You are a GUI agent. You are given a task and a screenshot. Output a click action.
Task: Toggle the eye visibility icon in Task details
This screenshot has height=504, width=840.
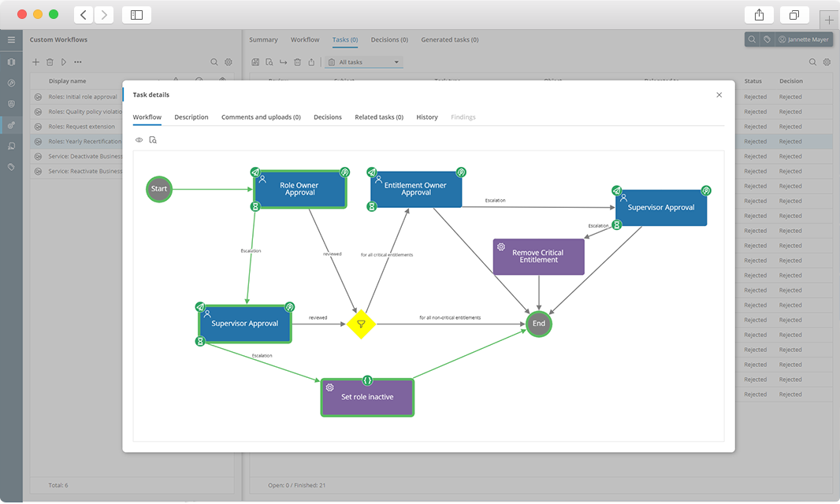pyautogui.click(x=139, y=140)
